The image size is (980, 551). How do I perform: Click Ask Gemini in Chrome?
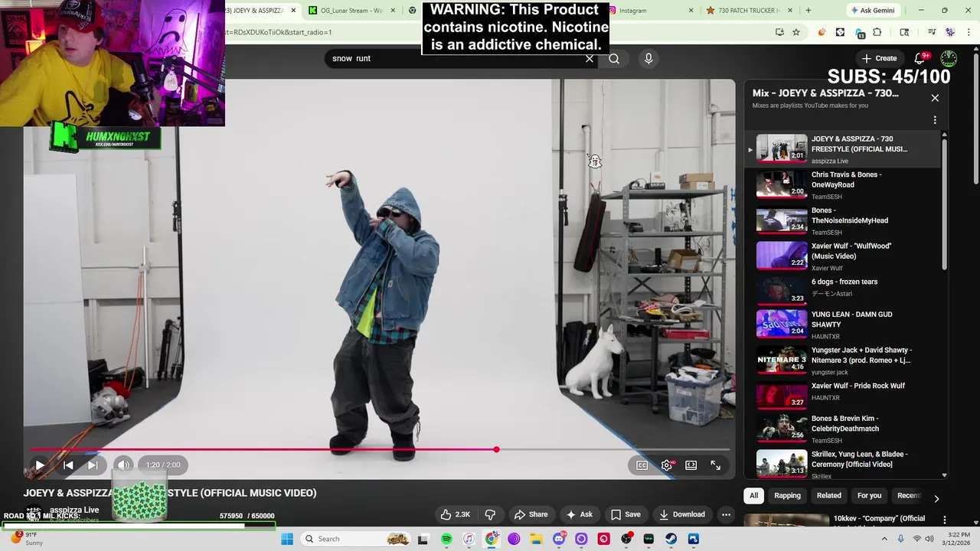point(872,11)
